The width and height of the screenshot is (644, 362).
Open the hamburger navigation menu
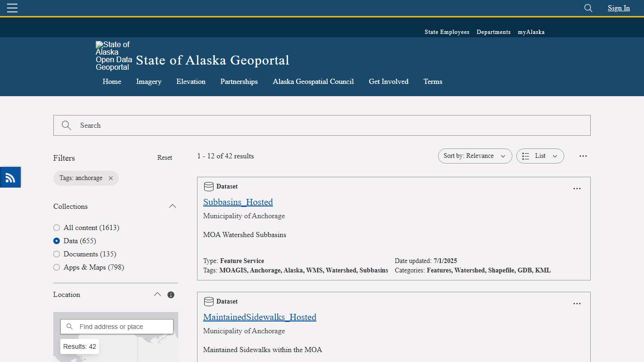tap(12, 8)
